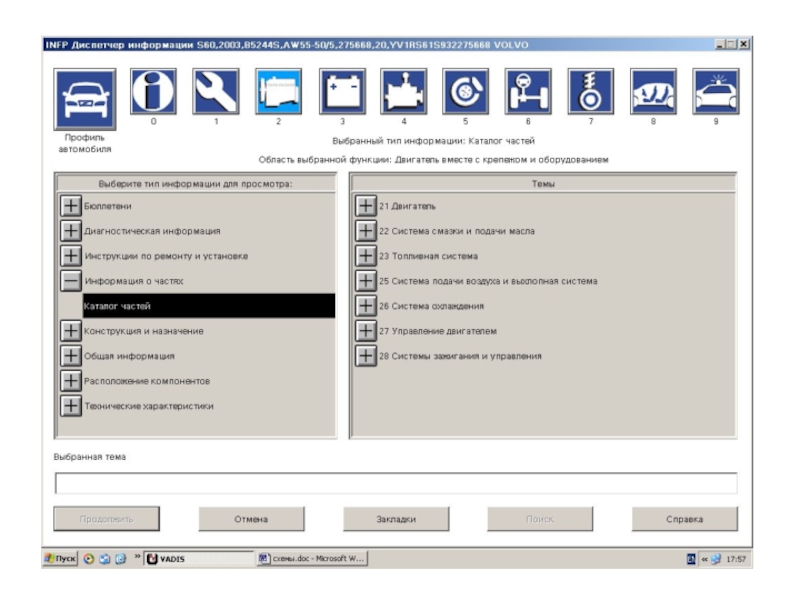Click the taskbar clock showing 17:57
Screen dimensions: 800x600
click(x=736, y=559)
